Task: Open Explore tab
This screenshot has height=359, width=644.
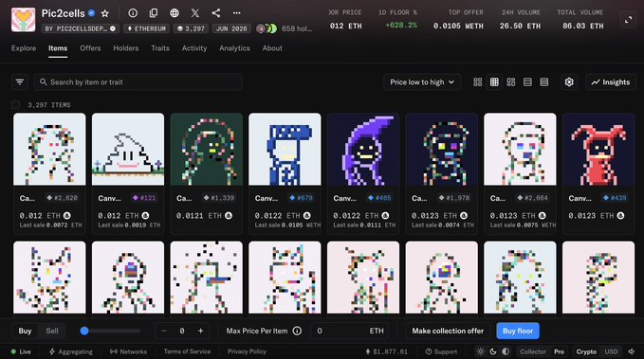Action: click(x=24, y=48)
